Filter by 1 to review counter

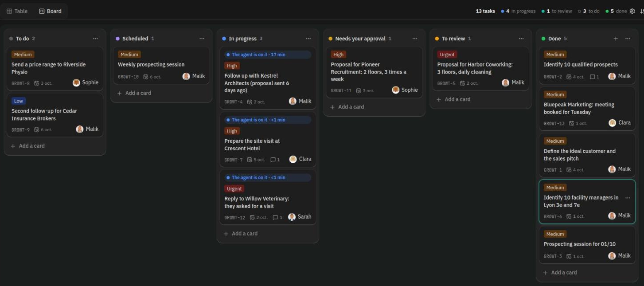click(x=557, y=11)
